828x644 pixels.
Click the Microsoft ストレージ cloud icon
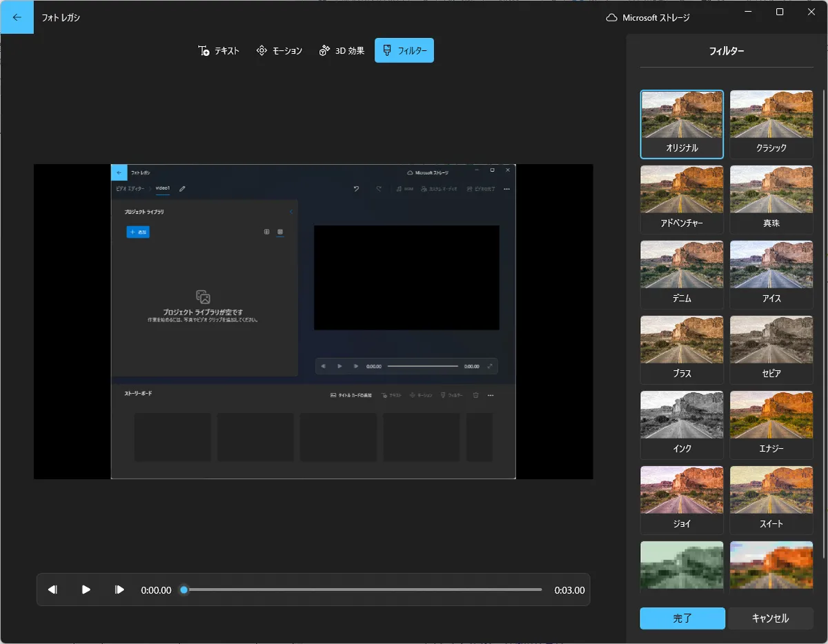click(x=611, y=18)
